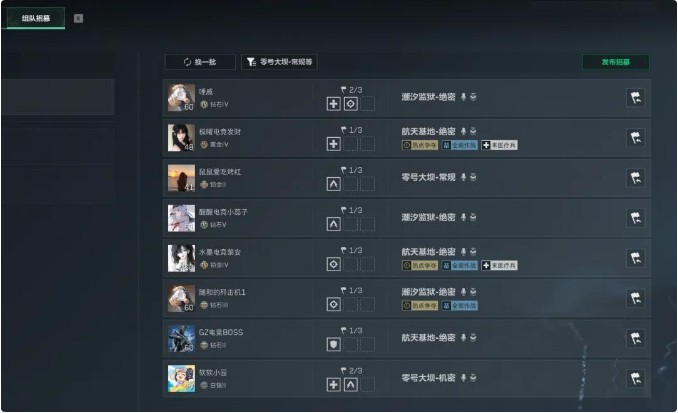Select the shield role slot in GZ电竞BOSS's row
This screenshot has height=413, width=678.
(333, 344)
